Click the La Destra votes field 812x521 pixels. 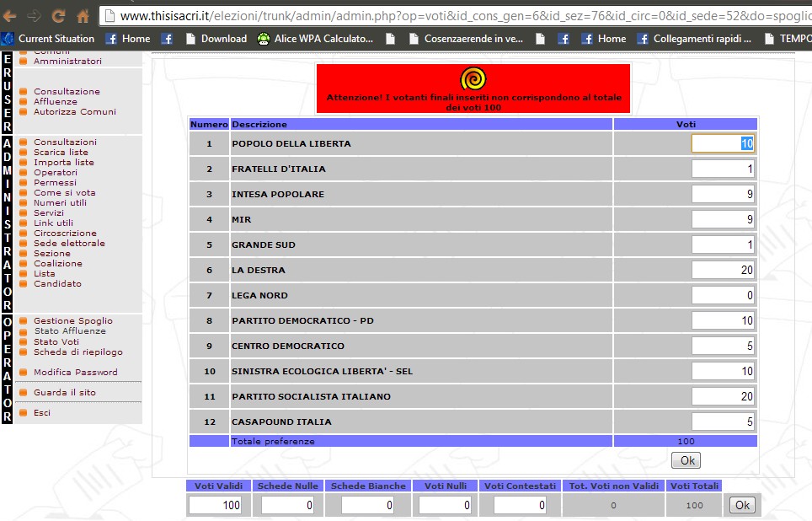723,270
